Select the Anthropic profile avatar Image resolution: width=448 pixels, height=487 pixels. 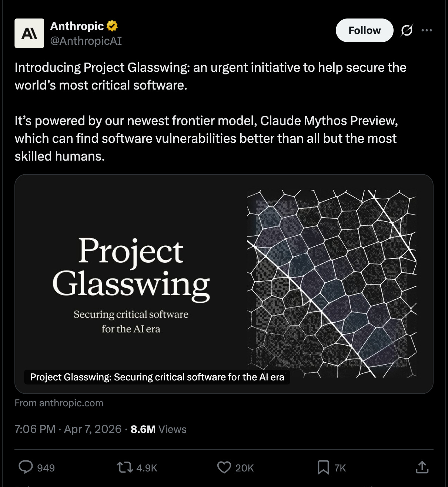coord(29,33)
